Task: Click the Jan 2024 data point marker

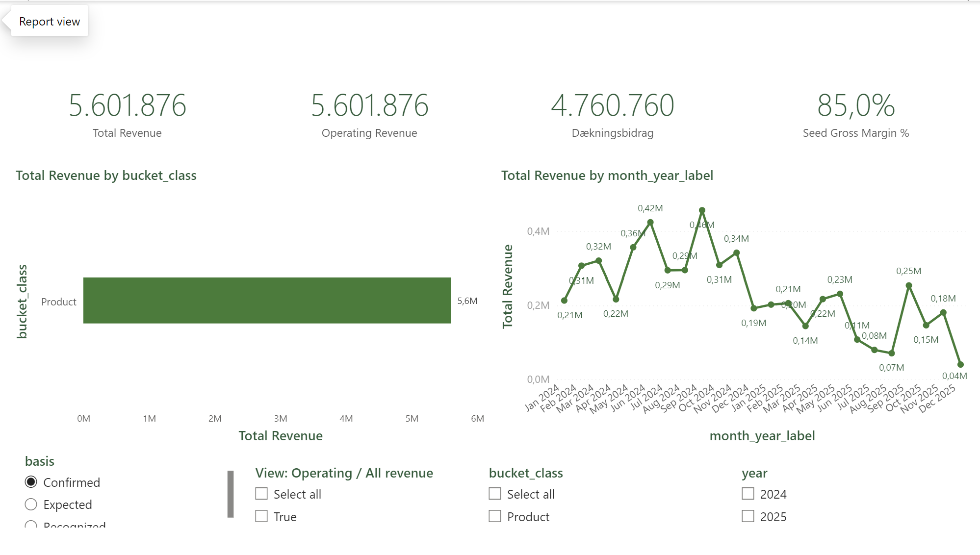Action: [564, 301]
